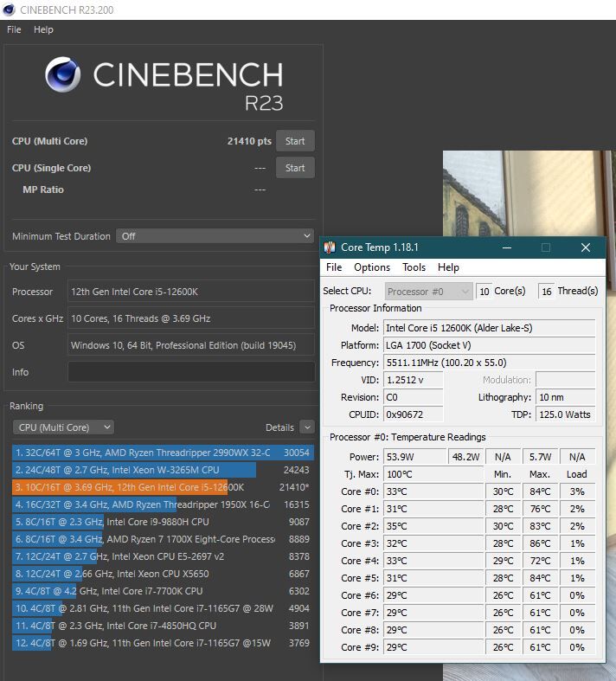Screen dimensions: 616x681
Task: Select ranking row Intel Core i7-4850HQ
Action: point(163,626)
